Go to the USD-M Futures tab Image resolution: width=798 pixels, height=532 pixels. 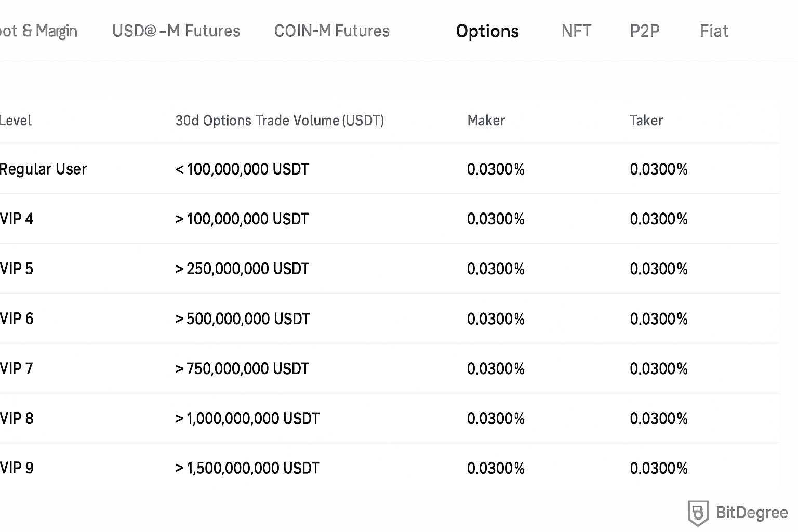[x=176, y=31]
